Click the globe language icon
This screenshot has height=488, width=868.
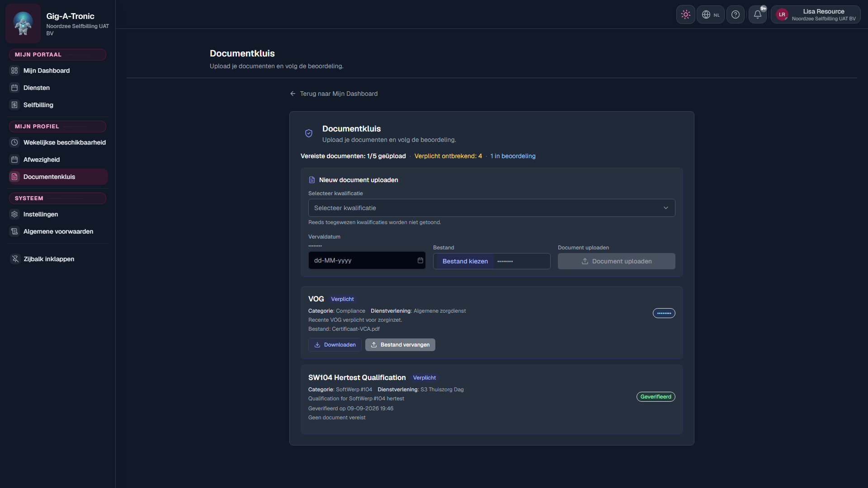(706, 14)
